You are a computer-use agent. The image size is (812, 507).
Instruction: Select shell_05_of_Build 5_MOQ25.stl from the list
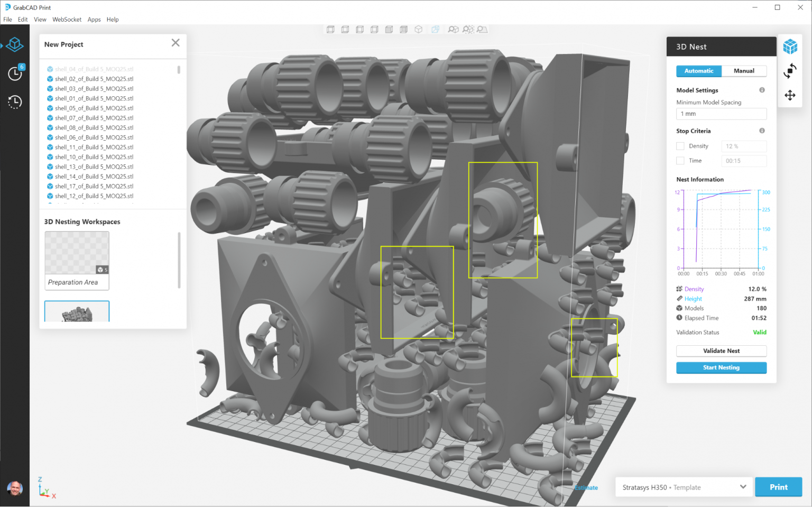[x=93, y=108]
